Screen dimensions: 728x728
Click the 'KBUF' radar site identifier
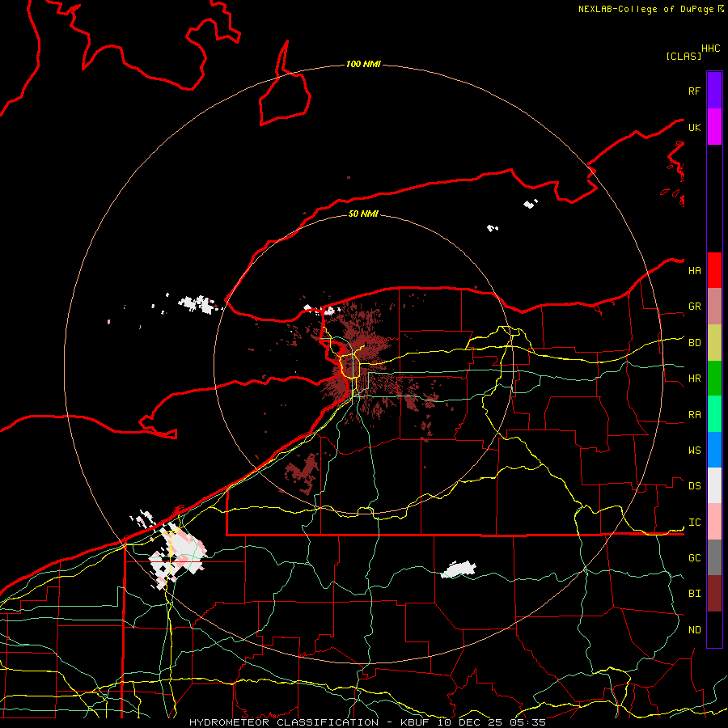coord(415,722)
